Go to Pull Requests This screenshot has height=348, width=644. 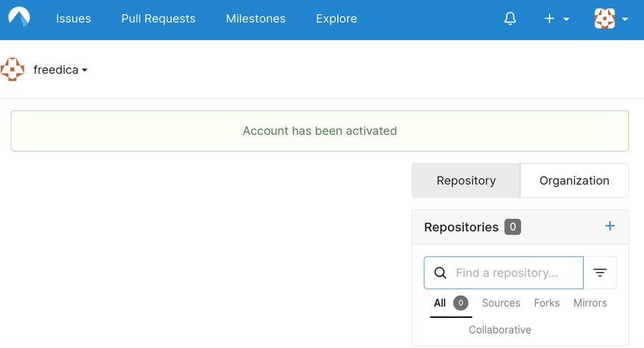click(x=158, y=19)
